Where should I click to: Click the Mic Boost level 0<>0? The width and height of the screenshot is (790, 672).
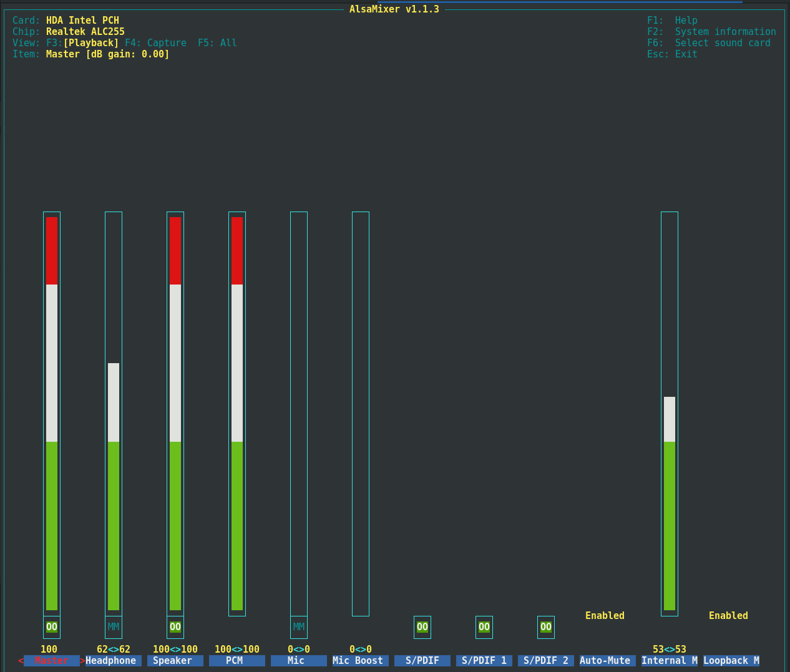tap(361, 650)
